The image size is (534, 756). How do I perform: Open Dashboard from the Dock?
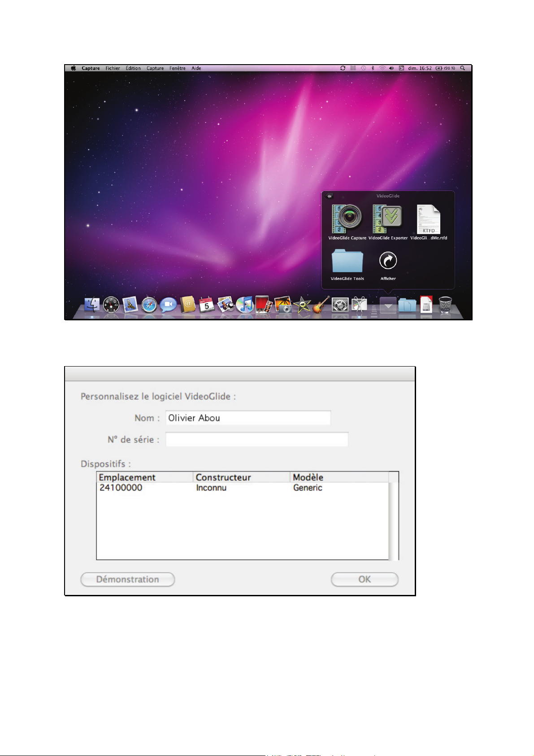pos(111,305)
